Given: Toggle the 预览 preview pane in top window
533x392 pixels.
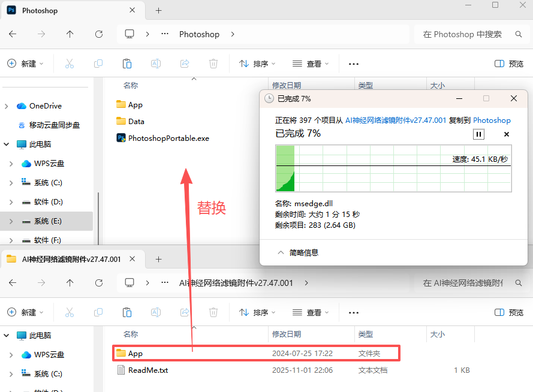Looking at the screenshot, I should (509, 64).
